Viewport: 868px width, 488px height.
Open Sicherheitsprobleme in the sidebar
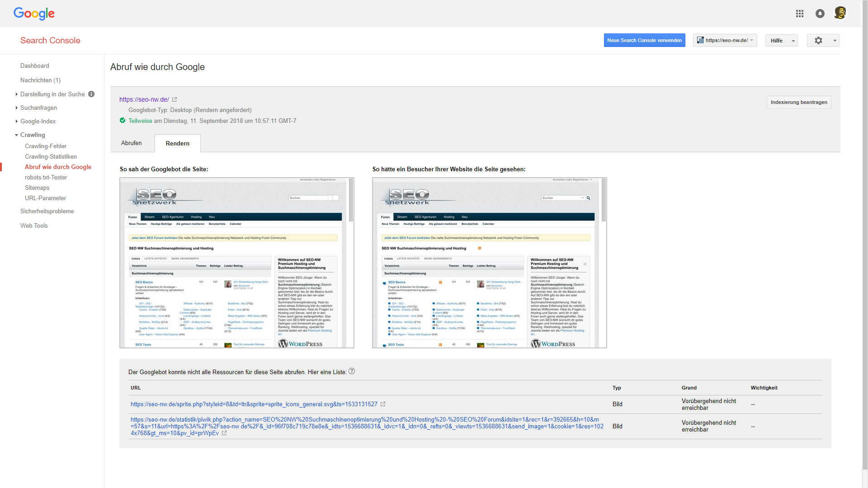pyautogui.click(x=47, y=211)
